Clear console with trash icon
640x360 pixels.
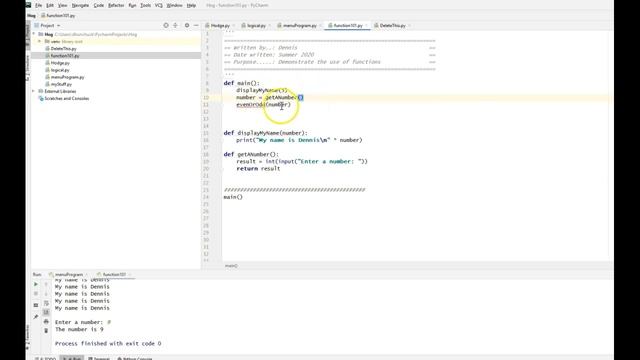pos(46,331)
